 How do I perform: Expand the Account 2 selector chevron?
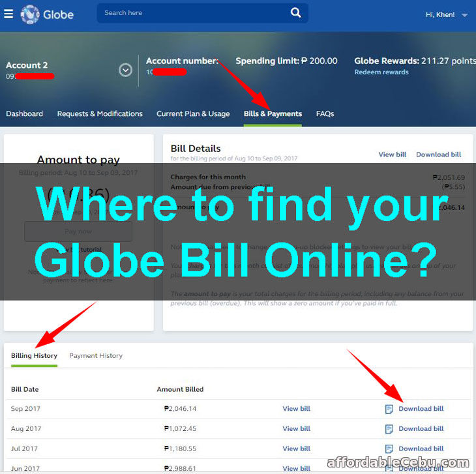point(125,70)
